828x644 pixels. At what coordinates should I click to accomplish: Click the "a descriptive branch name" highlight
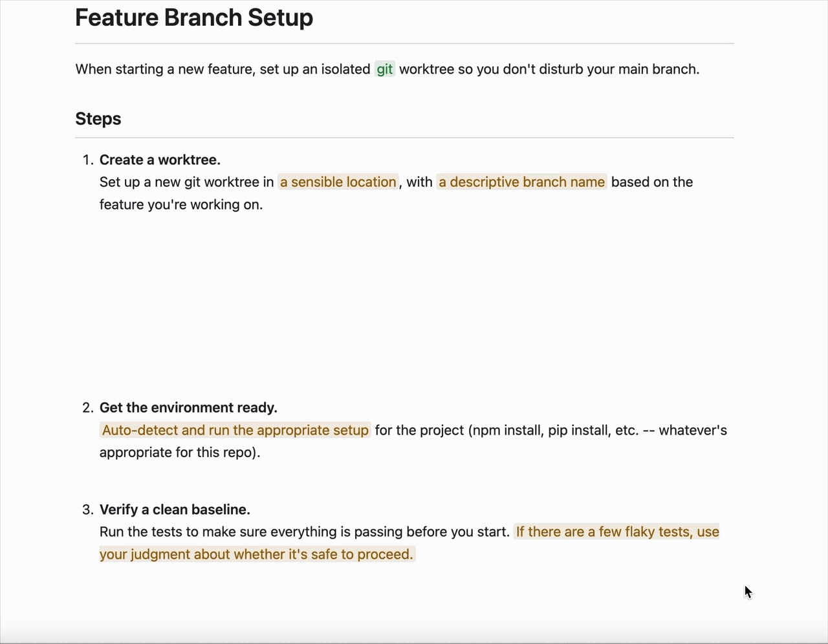pyautogui.click(x=521, y=182)
